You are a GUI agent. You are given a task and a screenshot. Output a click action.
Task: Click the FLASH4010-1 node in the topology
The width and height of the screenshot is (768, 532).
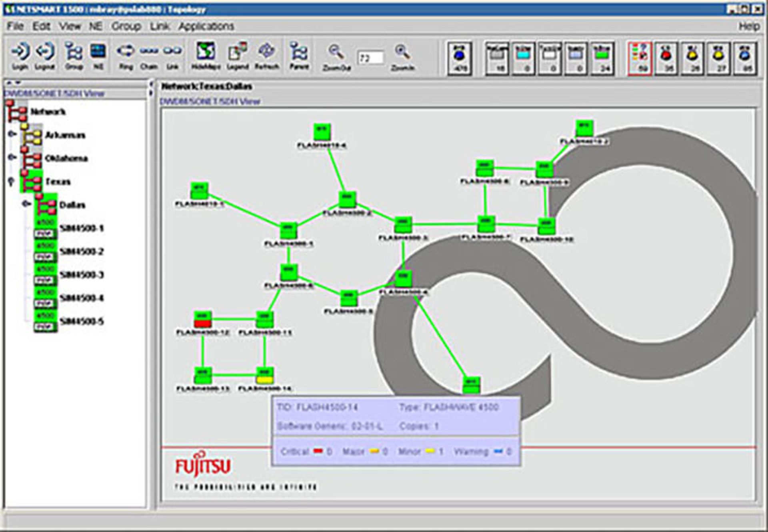[199, 191]
